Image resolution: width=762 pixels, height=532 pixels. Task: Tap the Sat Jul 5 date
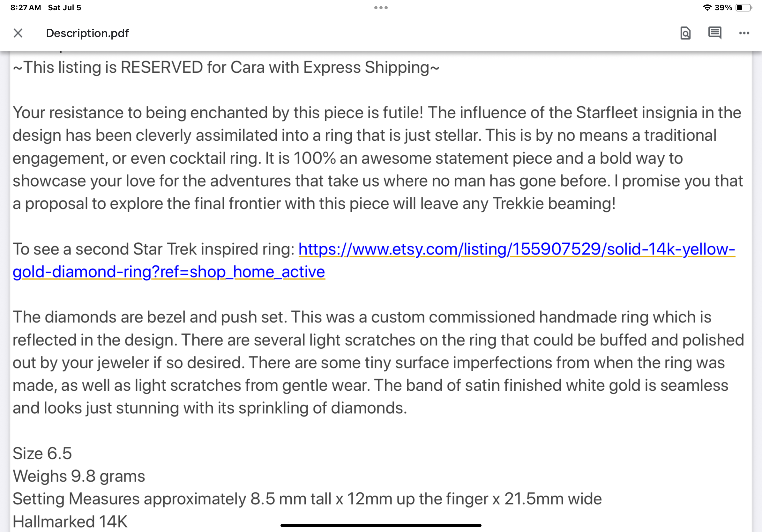64,8
